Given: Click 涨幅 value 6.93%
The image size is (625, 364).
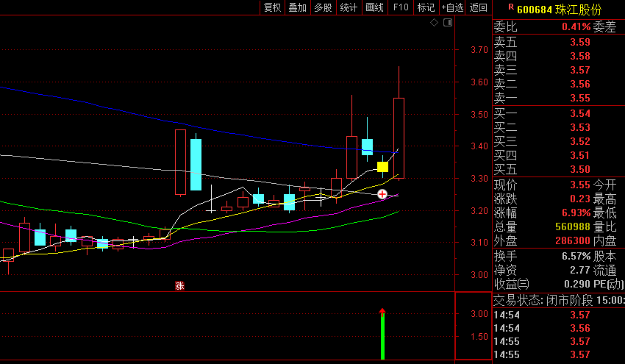Looking at the screenshot, I should click(x=576, y=213).
